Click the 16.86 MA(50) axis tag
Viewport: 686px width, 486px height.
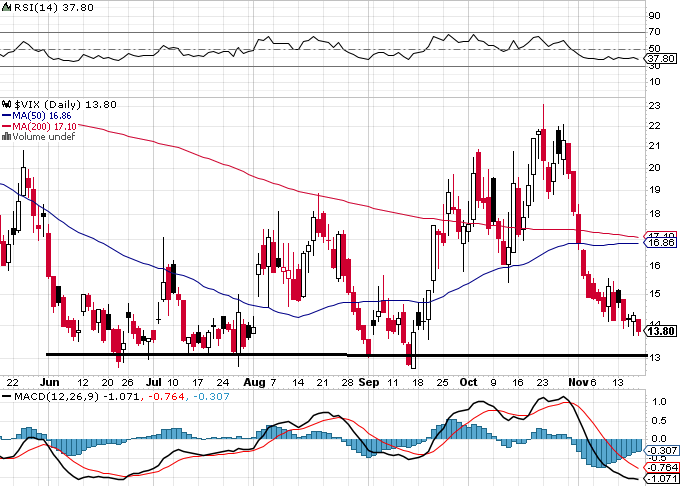point(661,243)
